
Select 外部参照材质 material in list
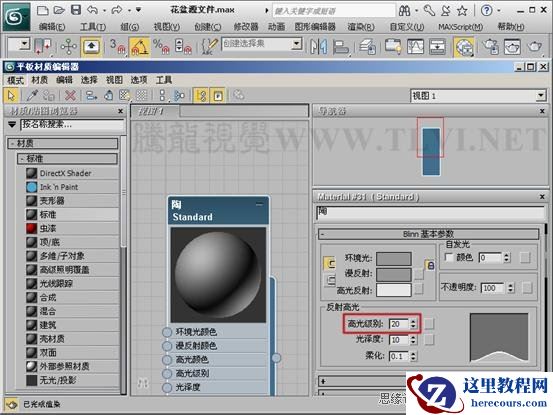[72, 366]
